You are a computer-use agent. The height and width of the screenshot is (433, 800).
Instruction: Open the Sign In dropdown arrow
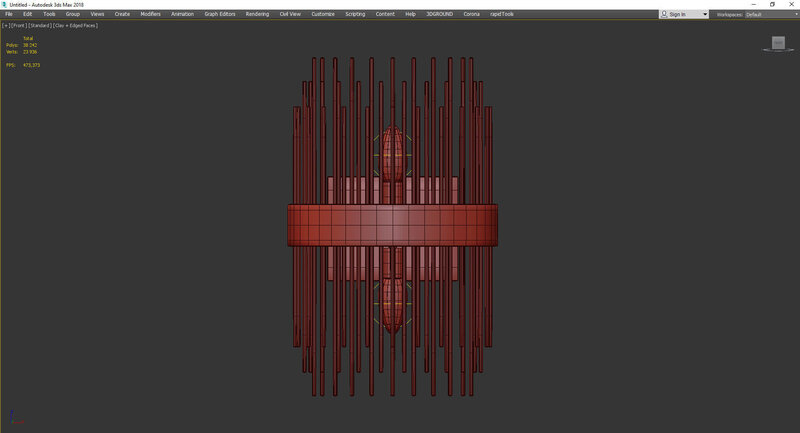[705, 14]
